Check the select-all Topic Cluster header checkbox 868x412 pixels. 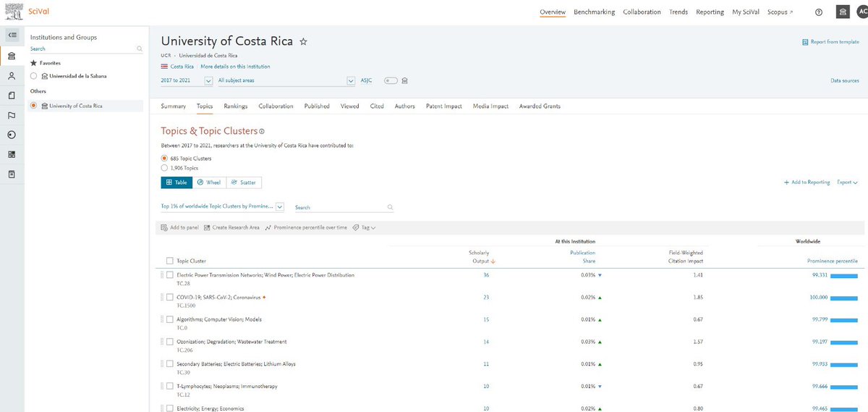coord(169,261)
